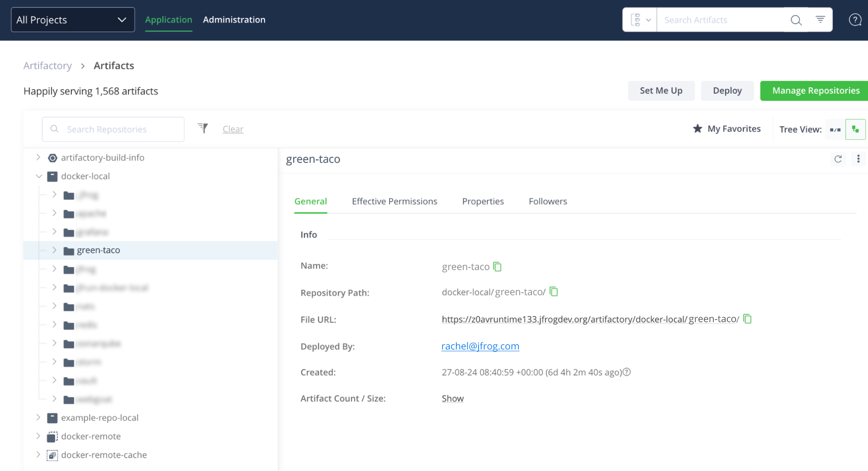Open the Effective Permissions tab
The height and width of the screenshot is (471, 868).
pyautogui.click(x=394, y=201)
